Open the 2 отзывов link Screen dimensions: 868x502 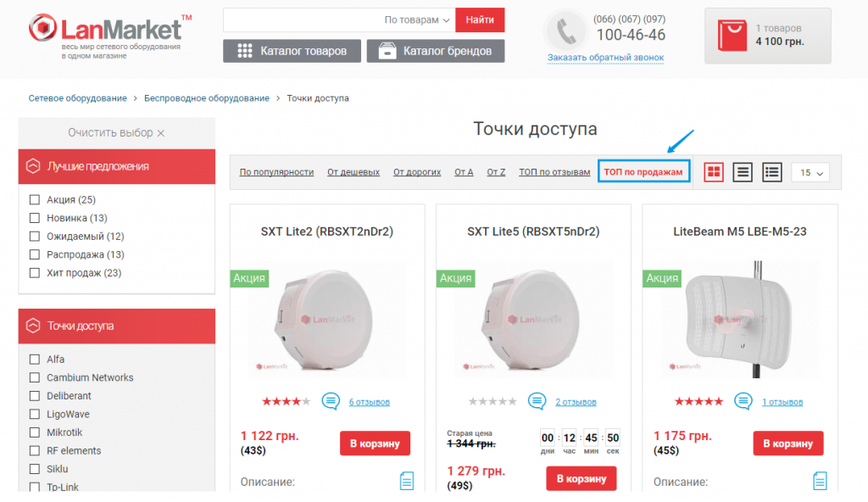pos(576,402)
